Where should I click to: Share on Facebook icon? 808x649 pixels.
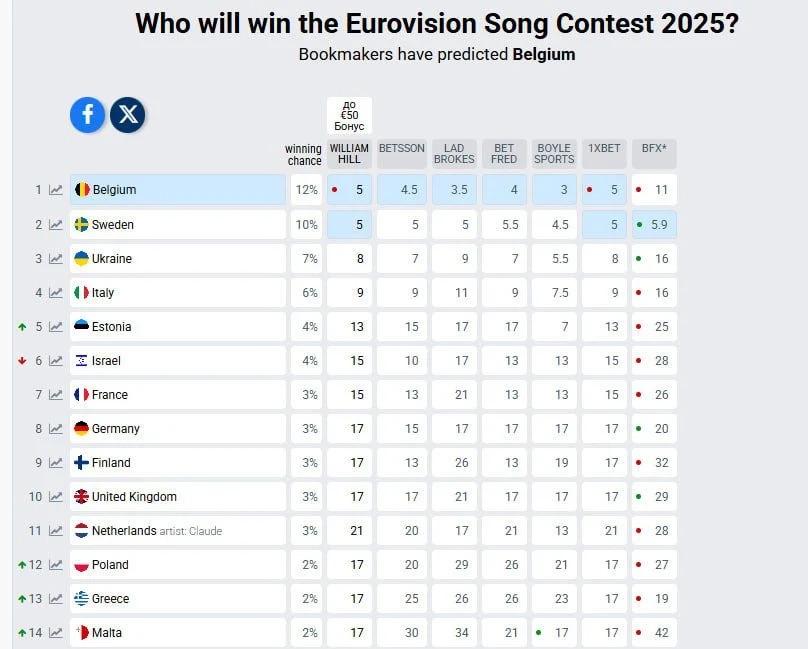click(88, 115)
